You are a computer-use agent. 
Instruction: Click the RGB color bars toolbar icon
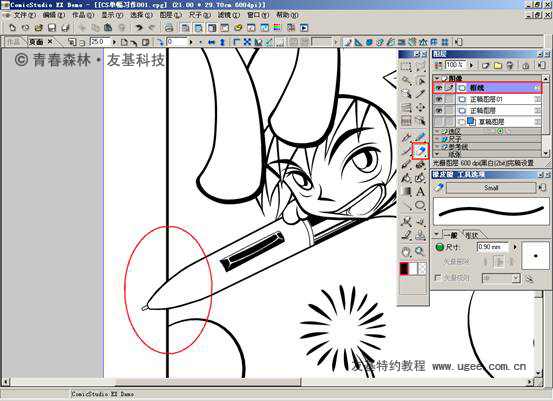point(278,28)
